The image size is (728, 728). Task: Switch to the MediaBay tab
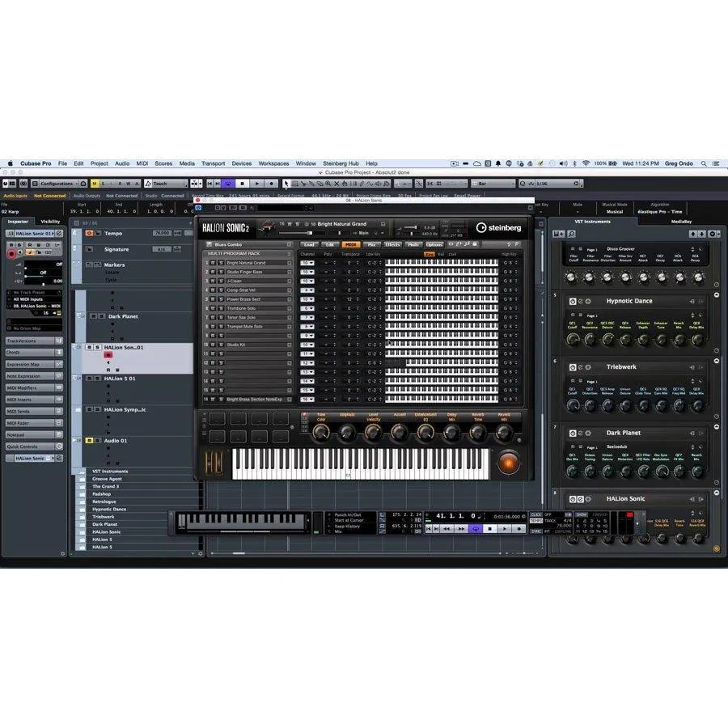pos(681,222)
